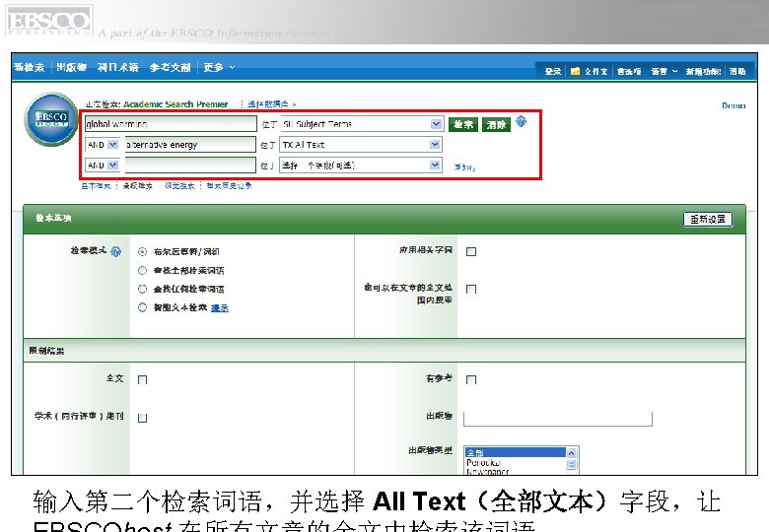This screenshot has height=532, width=769.
Task: Open the AND operator dropdown on third row
Action: point(103,166)
